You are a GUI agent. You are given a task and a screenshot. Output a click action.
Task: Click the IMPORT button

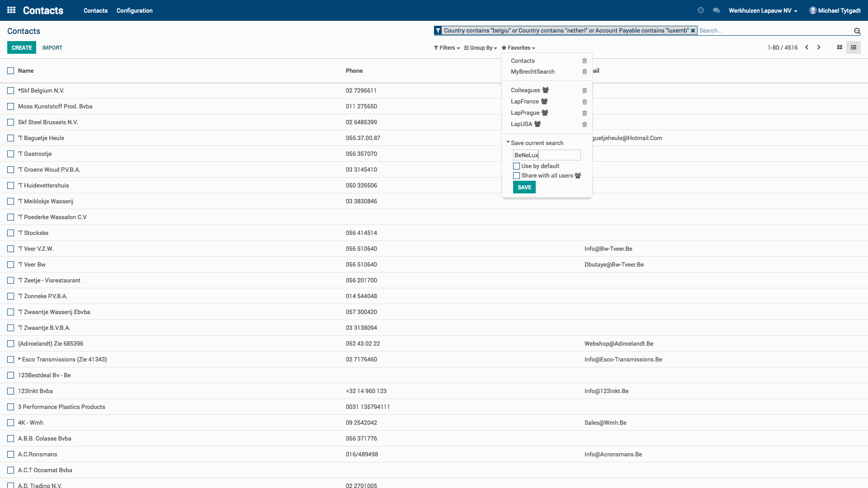(52, 48)
